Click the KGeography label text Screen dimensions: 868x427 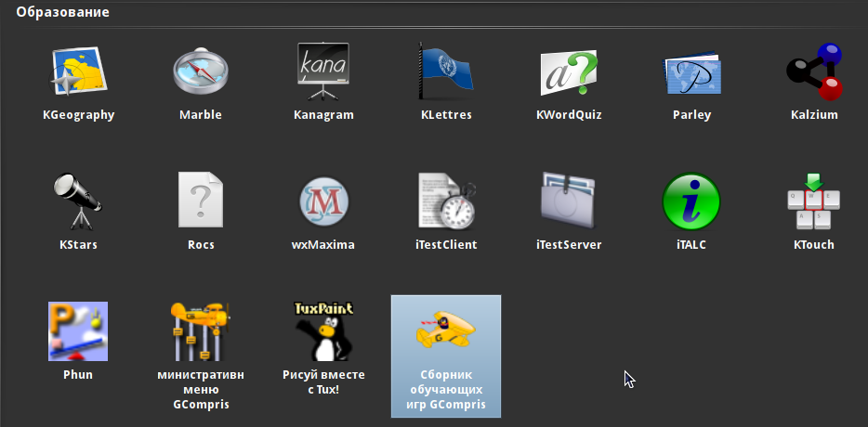pos(79,116)
